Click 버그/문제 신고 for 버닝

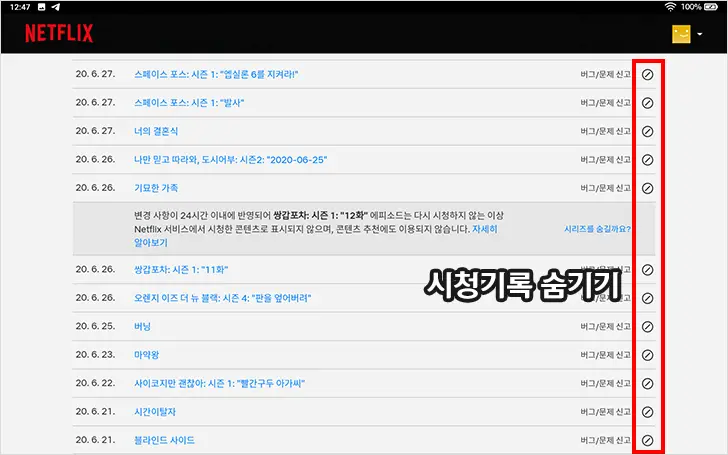[605, 326]
